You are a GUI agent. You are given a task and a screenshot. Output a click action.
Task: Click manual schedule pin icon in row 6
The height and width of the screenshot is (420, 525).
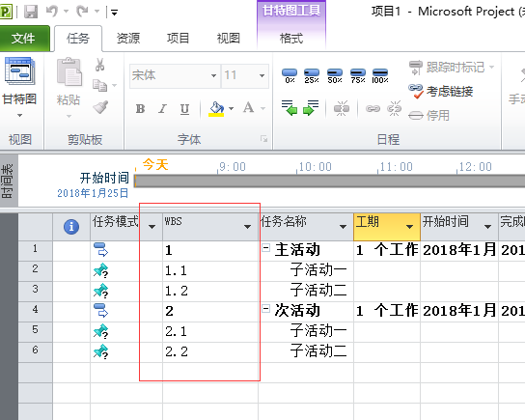100,351
